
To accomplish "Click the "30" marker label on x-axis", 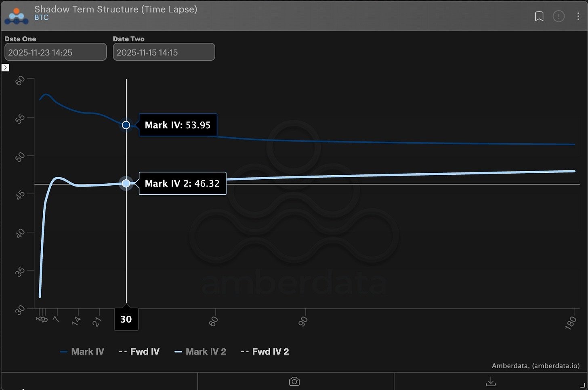I will coord(126,319).
